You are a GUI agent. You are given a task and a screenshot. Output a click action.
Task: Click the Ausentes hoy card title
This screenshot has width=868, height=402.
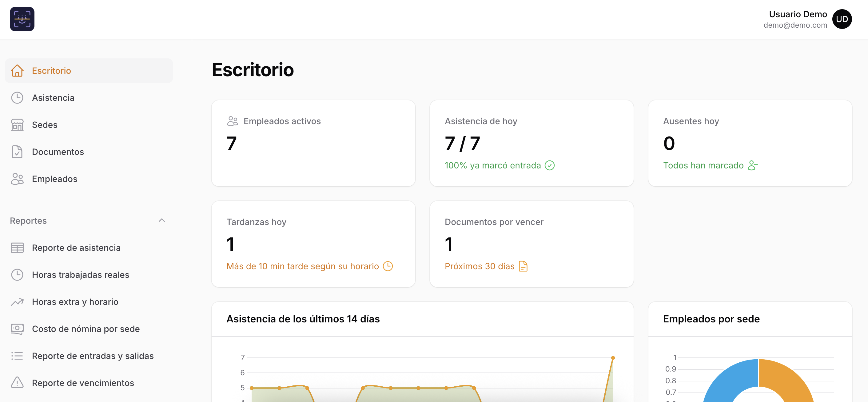pyautogui.click(x=691, y=121)
